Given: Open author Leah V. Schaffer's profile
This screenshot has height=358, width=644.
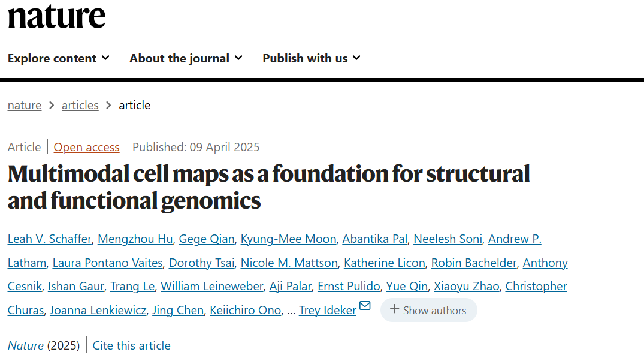Looking at the screenshot, I should (50, 239).
